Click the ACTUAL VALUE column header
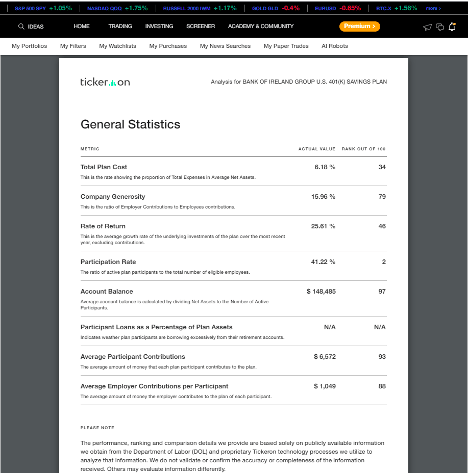This screenshot has height=473, width=468. tap(317, 149)
